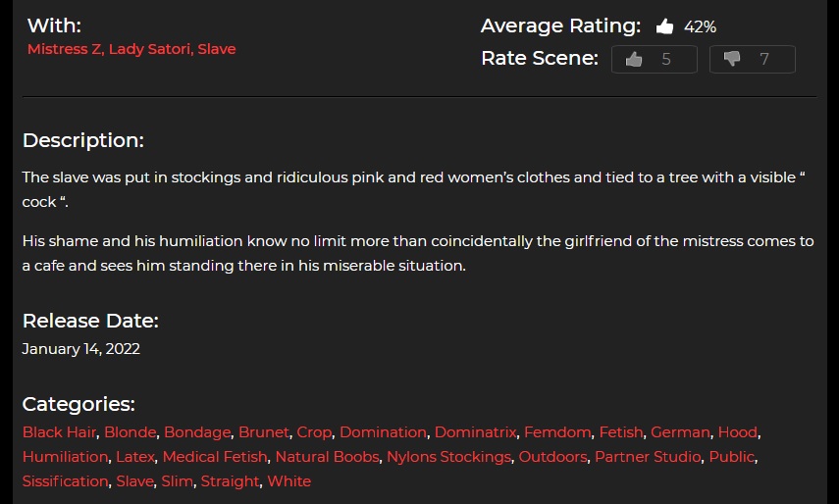Click the average rating thumbs-up icon
839x504 pixels.
(x=664, y=26)
